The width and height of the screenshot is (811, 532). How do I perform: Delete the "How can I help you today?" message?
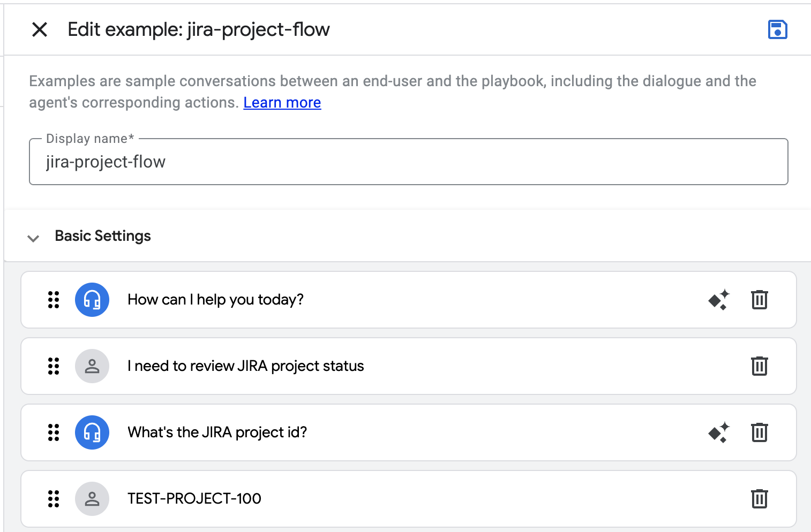point(759,300)
